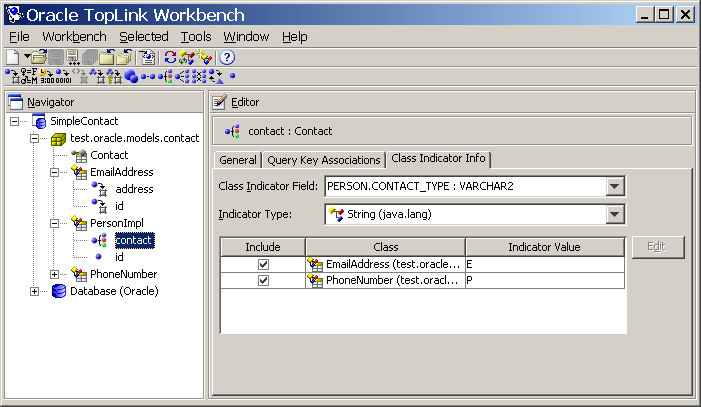Select the Serialized (00101) mapping icon
The width and height of the screenshot is (701, 407).
pos(63,76)
